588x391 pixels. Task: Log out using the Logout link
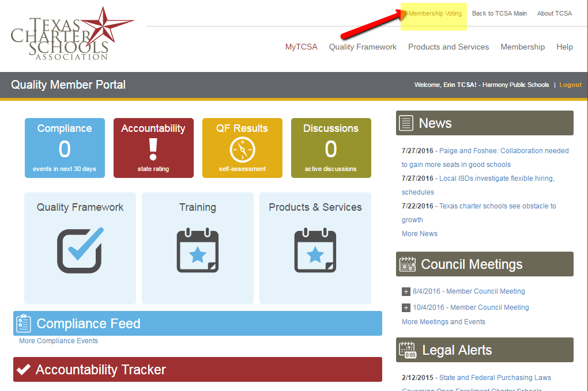(x=570, y=85)
